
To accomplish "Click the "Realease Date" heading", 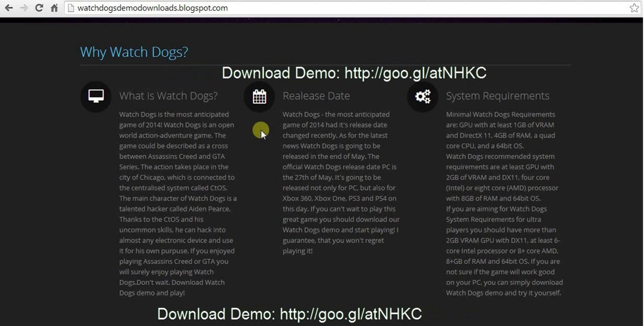I will (x=316, y=96).
